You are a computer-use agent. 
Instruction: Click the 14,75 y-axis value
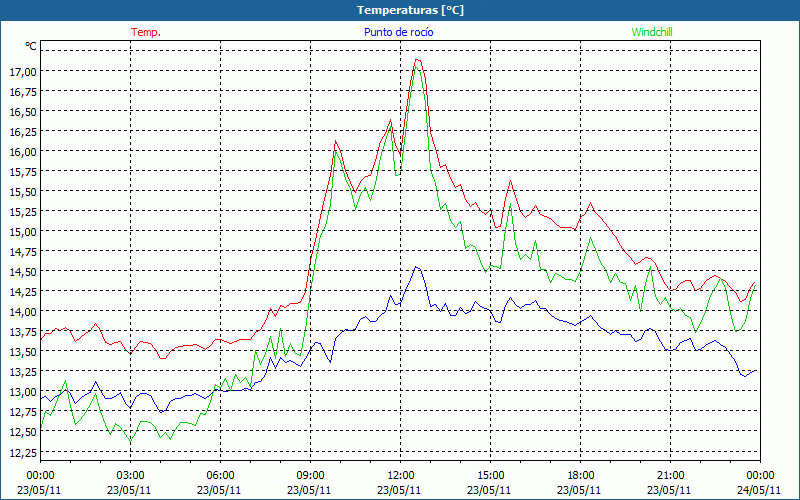22,252
